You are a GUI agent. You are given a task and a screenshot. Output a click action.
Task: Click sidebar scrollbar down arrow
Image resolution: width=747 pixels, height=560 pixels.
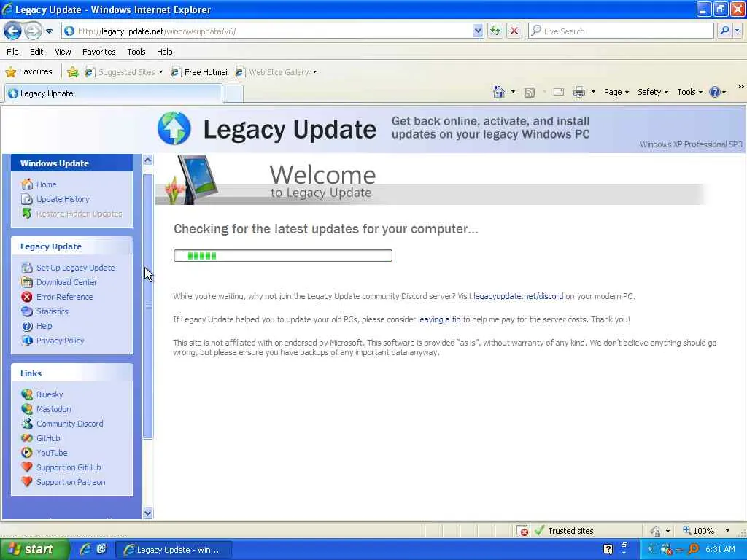[x=147, y=513]
